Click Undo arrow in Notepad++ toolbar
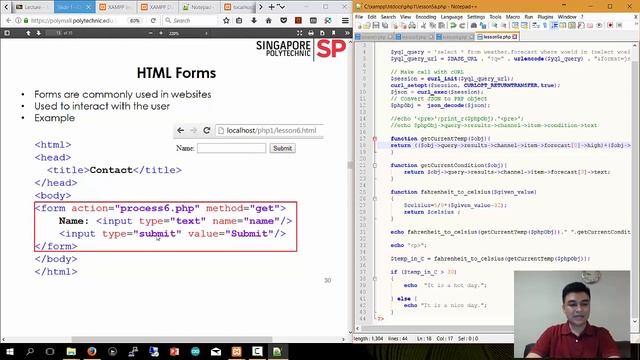Screen dimensions: 640x360 click(x=453, y=25)
